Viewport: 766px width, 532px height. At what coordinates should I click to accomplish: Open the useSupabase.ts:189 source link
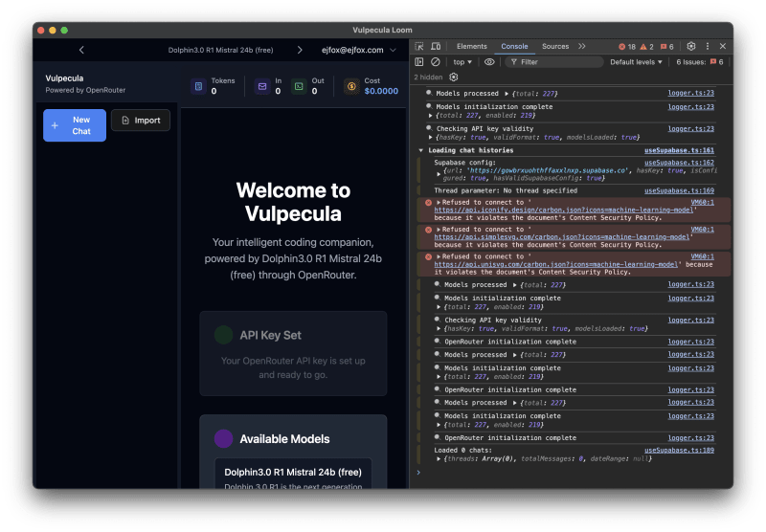(x=679, y=450)
